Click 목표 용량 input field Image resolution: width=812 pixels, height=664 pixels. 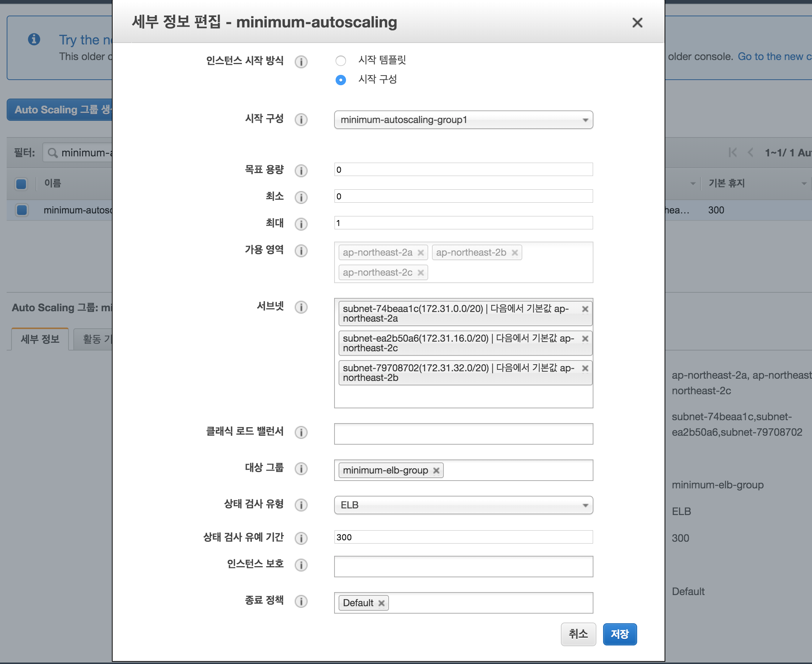[x=463, y=169]
